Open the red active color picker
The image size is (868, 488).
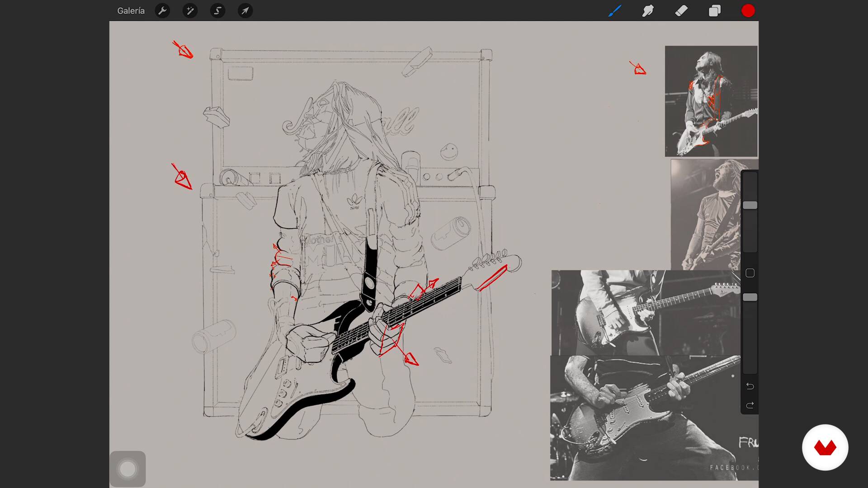(748, 10)
